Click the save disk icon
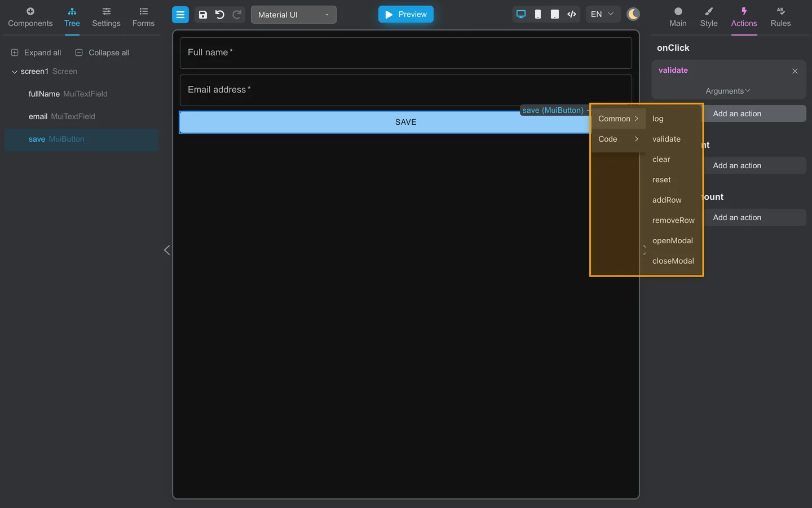The height and width of the screenshot is (508, 812). (x=203, y=15)
